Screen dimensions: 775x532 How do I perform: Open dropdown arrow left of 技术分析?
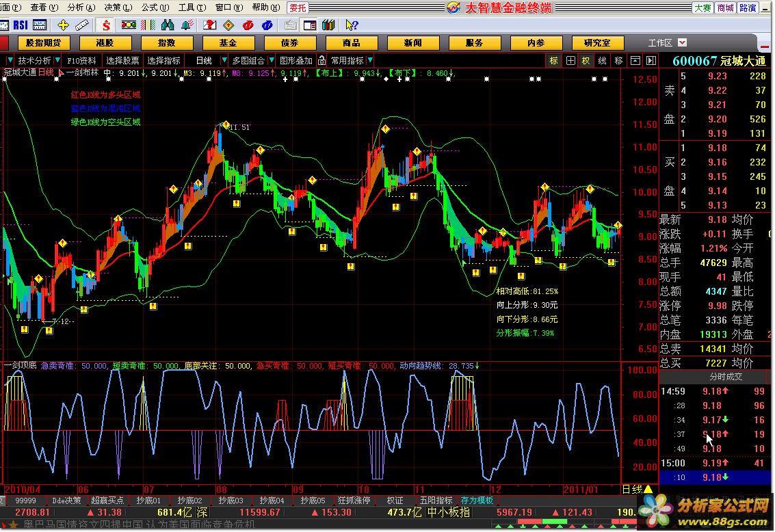10,60
